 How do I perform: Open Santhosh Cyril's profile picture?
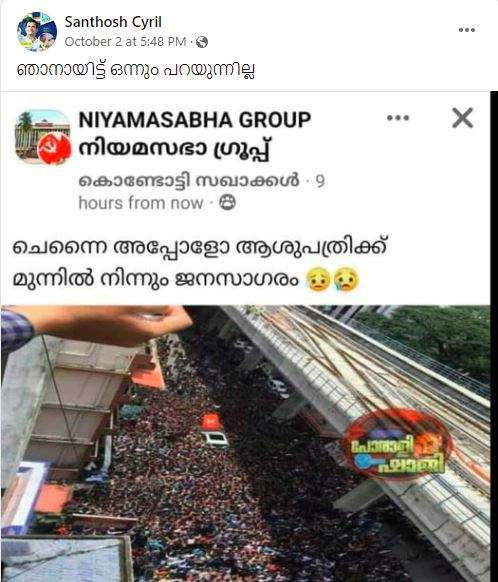click(37, 32)
